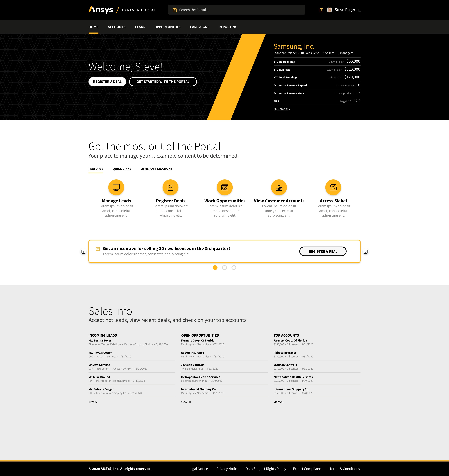The width and height of the screenshot is (449, 476).
Task: Select the third carousel dot
Action: pyautogui.click(x=234, y=267)
